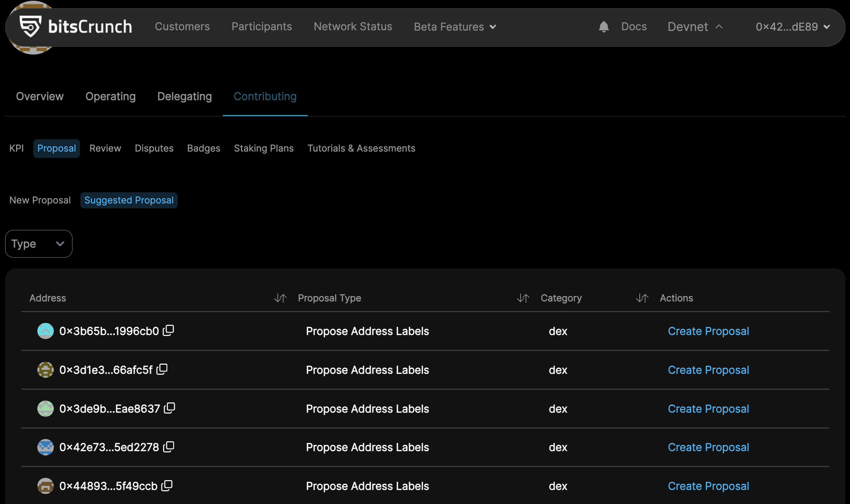
Task: Sort the table by Address column
Action: [280, 298]
